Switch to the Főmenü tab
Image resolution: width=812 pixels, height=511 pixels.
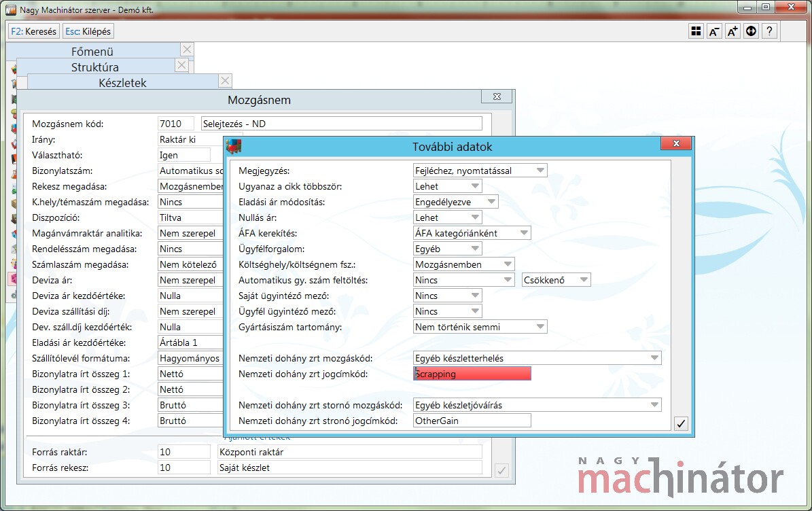(92, 51)
